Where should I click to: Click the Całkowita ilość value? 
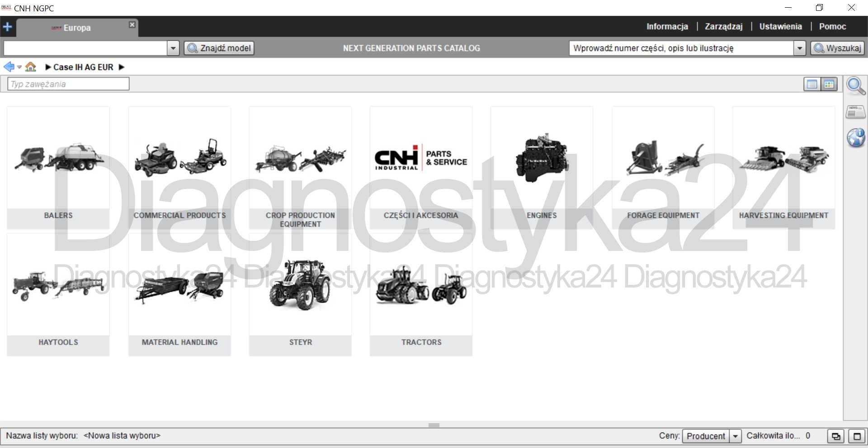808,436
